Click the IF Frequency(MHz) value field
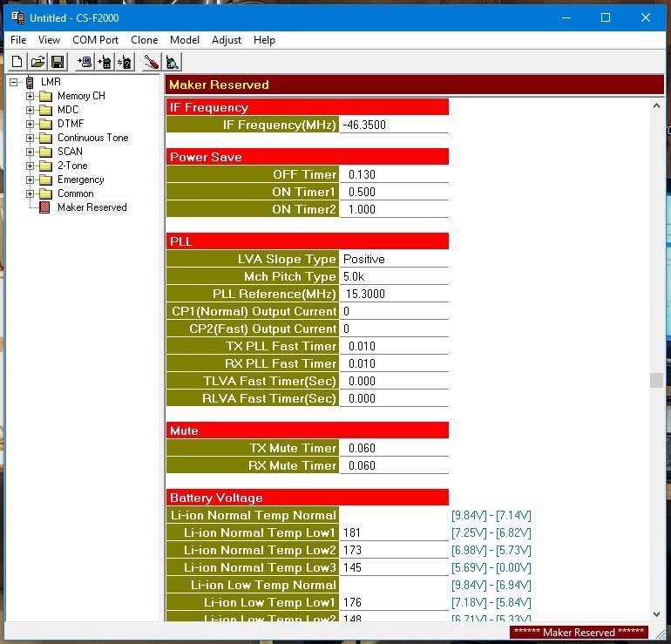 coord(393,125)
